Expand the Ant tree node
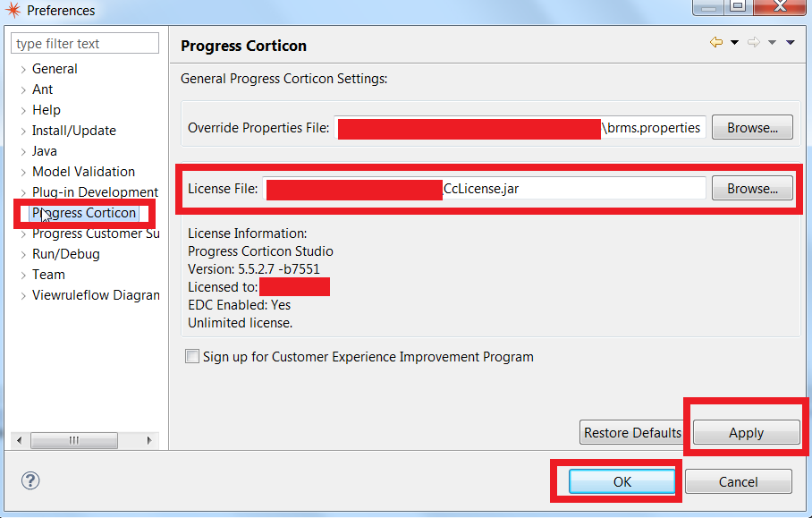The image size is (812, 518). (23, 90)
